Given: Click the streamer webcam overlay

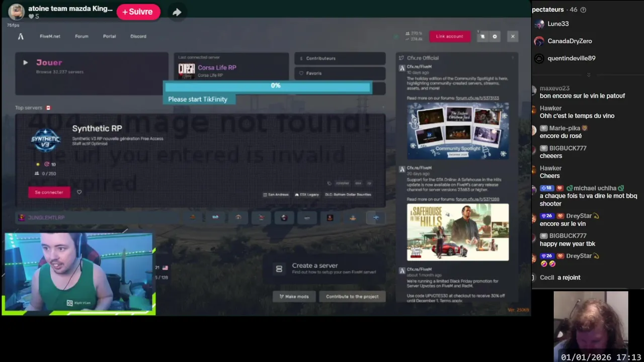Looking at the screenshot, I should [x=78, y=274].
